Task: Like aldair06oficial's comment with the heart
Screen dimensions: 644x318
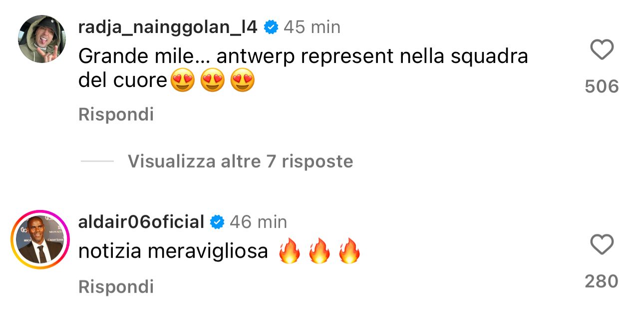Action: (x=602, y=245)
